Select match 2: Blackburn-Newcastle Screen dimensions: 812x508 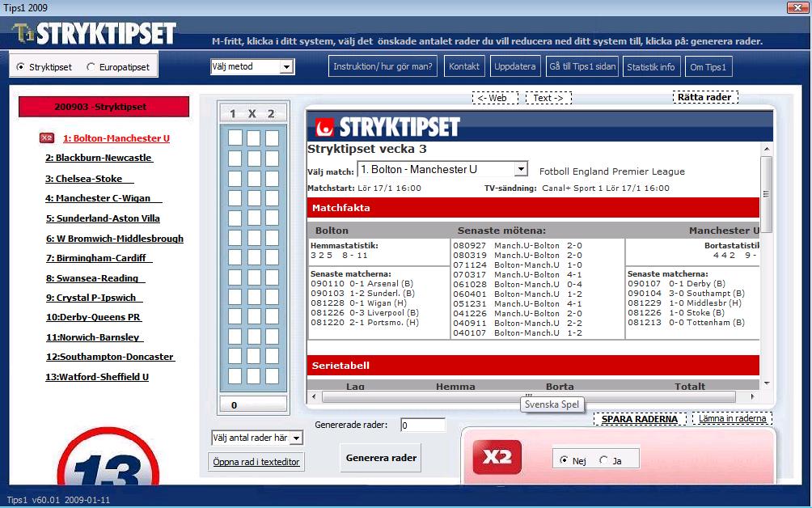[x=99, y=158]
